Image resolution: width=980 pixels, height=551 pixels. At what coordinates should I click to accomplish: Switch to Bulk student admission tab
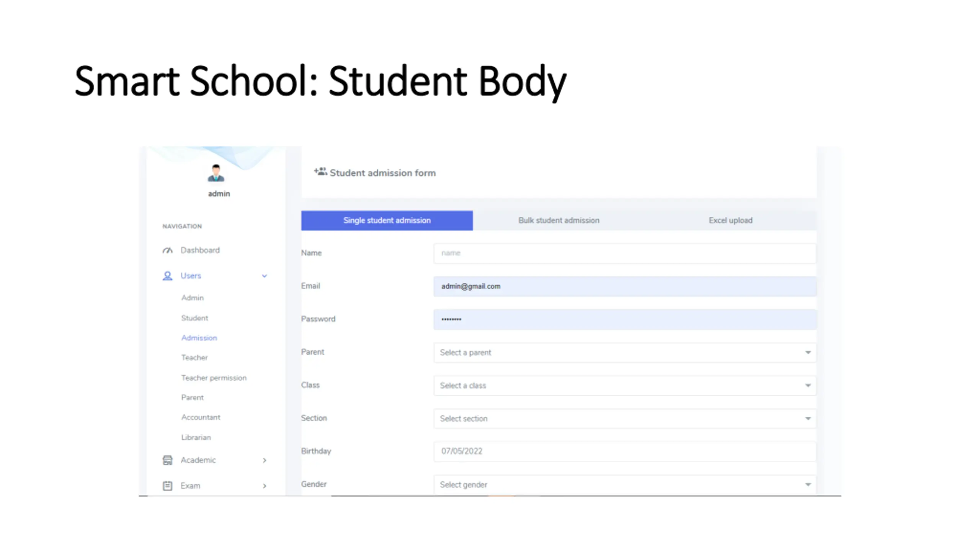tap(559, 220)
